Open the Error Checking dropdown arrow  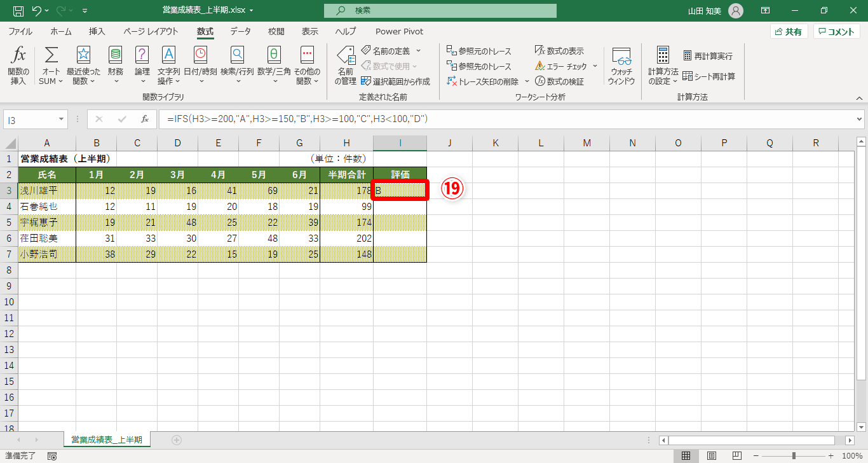pos(595,66)
